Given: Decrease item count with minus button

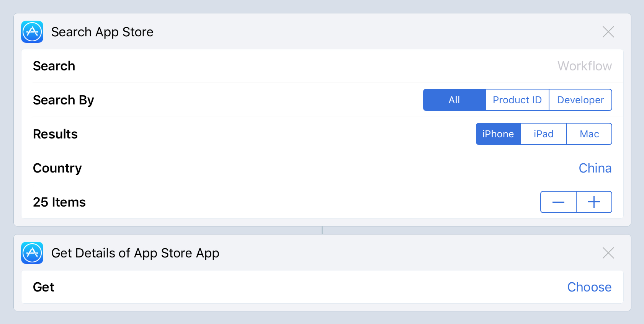Looking at the screenshot, I should pyautogui.click(x=558, y=202).
